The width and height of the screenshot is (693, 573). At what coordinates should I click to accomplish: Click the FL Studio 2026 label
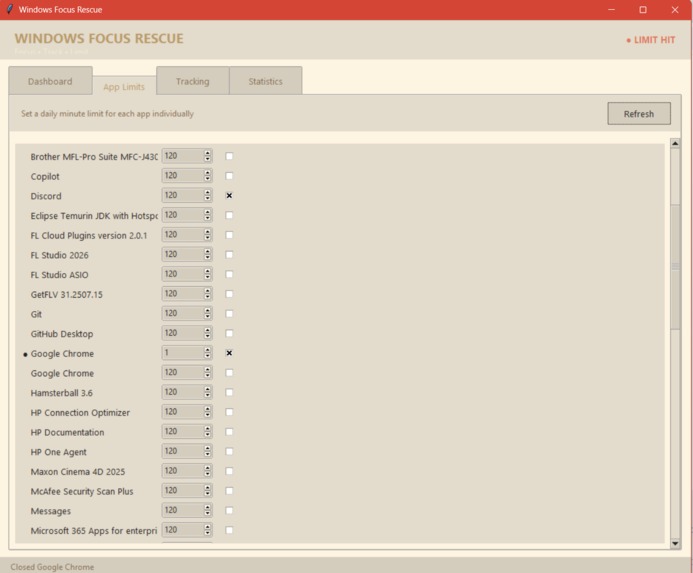(60, 255)
